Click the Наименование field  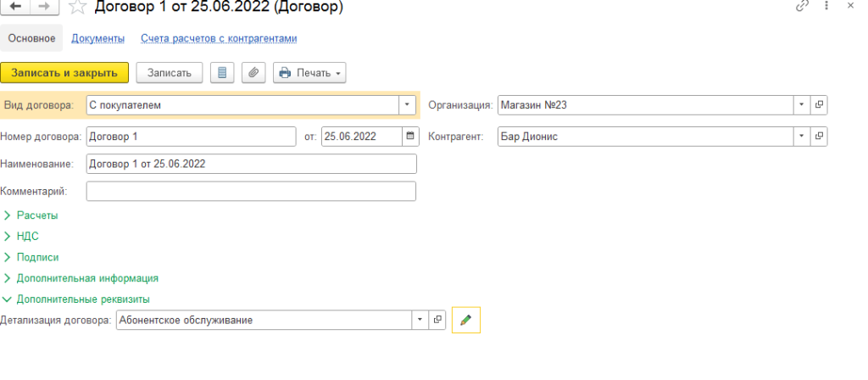tap(251, 164)
